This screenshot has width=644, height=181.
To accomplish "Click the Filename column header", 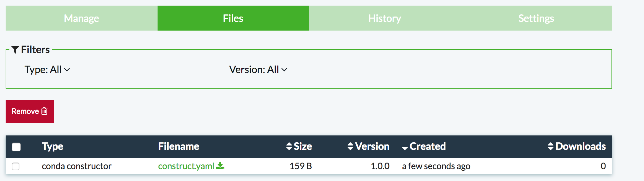I will (179, 146).
